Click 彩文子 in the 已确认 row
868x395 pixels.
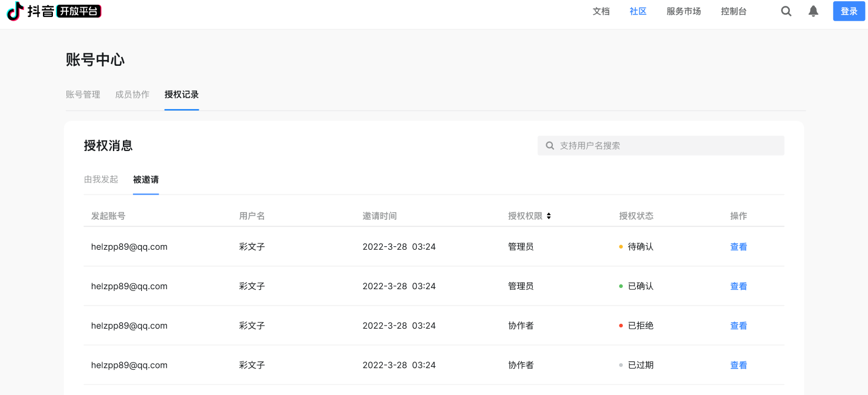252,286
